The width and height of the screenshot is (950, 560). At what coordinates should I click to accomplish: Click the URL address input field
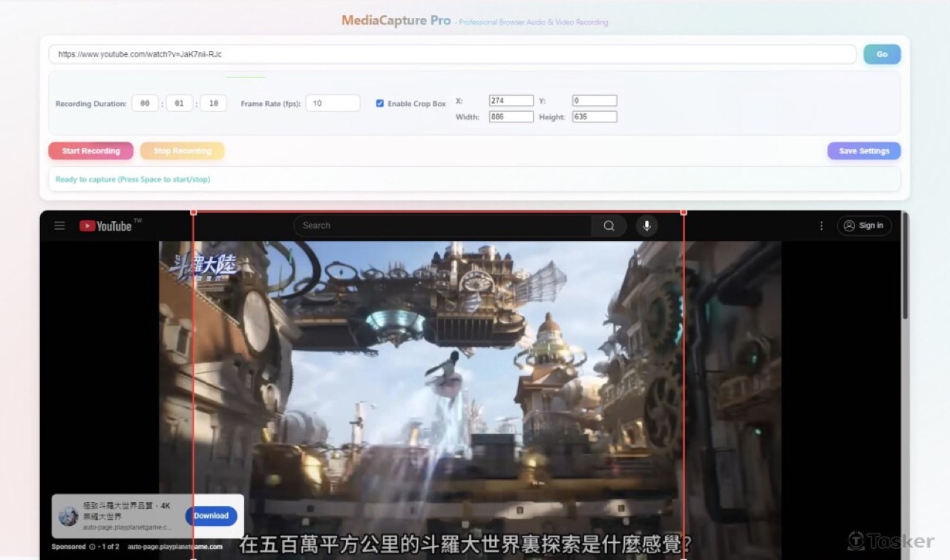[453, 54]
